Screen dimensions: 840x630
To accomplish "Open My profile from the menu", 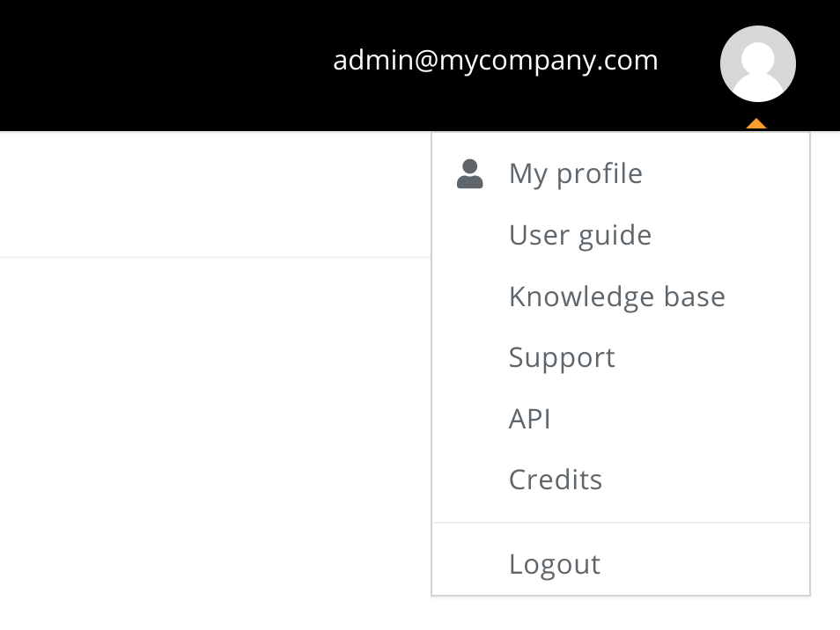I will coord(621,174).
